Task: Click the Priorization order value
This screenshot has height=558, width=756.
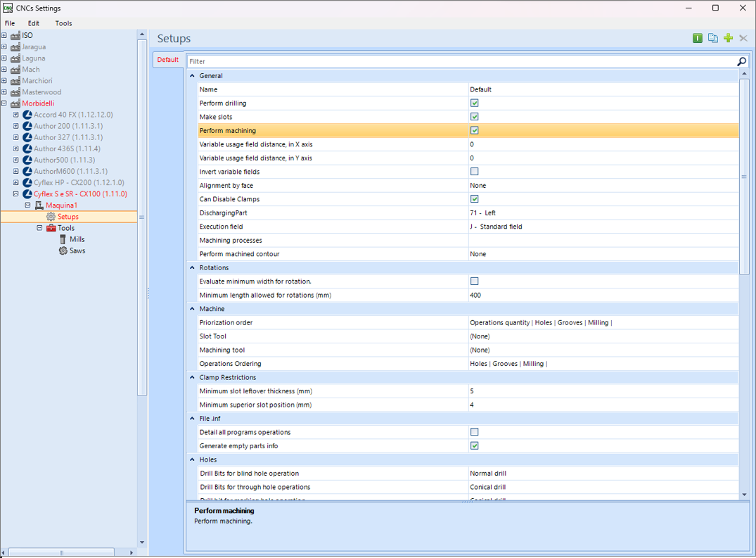Action: 541,323
